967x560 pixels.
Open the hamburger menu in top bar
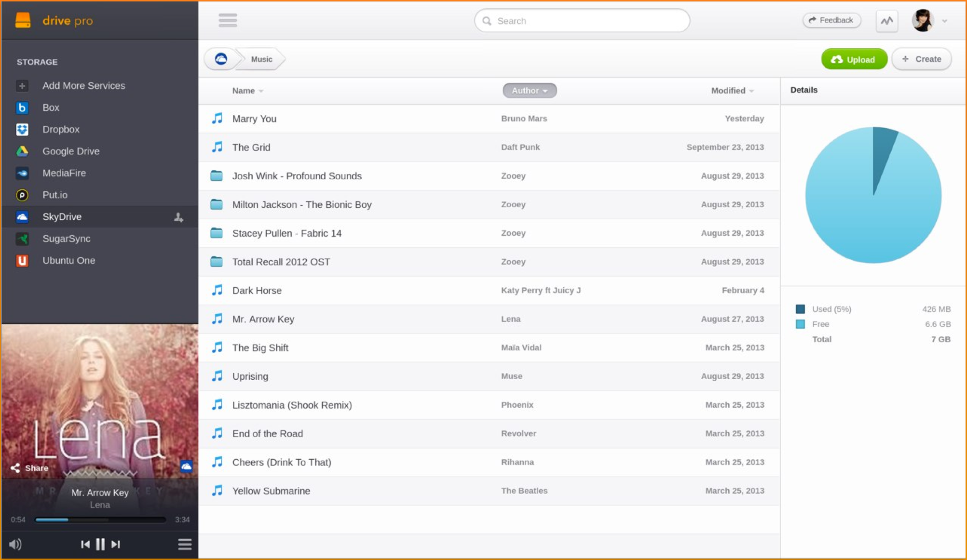(x=228, y=20)
